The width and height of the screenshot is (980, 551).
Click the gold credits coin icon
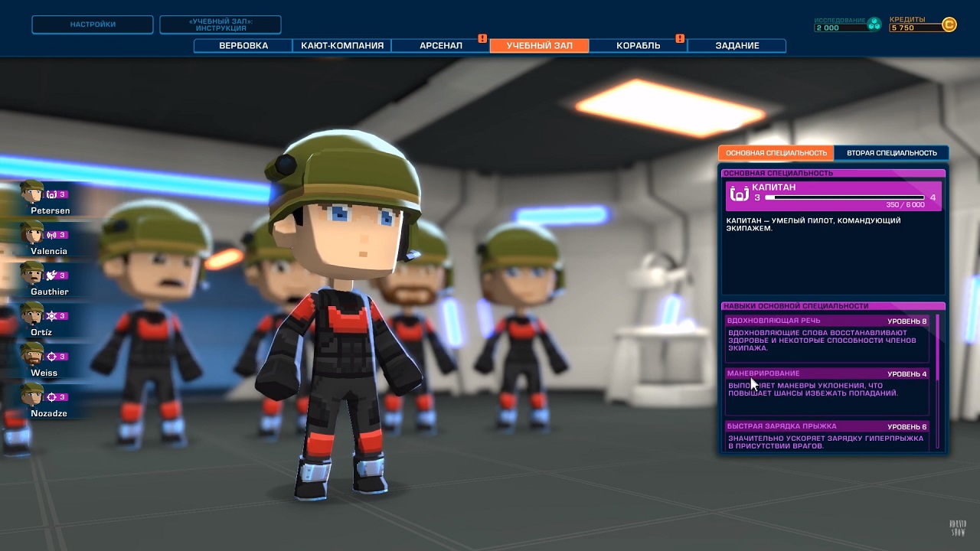[949, 25]
